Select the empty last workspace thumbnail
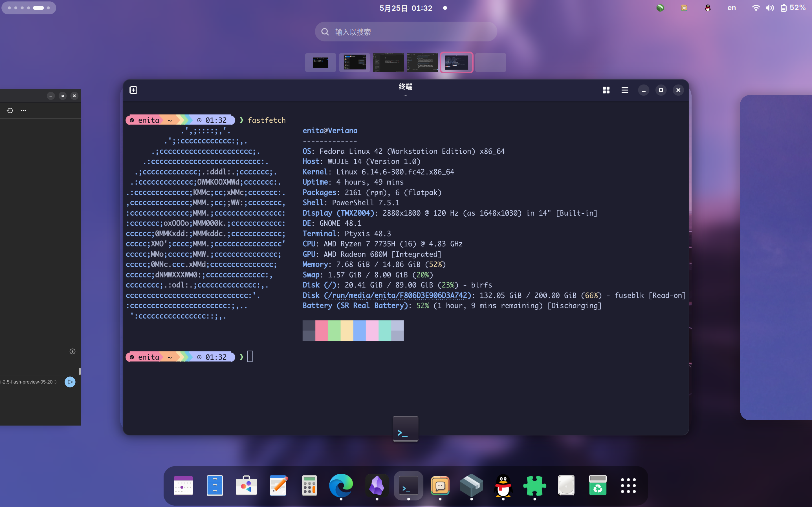The image size is (812, 507). point(490,62)
